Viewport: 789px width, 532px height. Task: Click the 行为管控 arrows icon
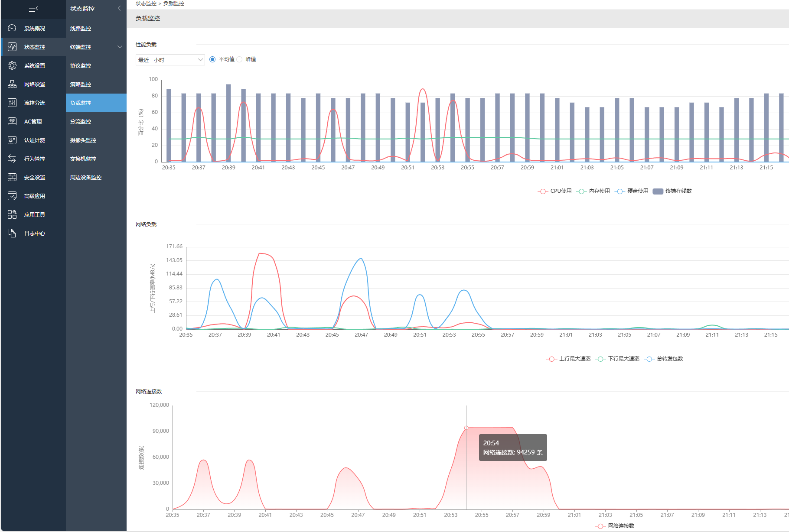coord(12,159)
